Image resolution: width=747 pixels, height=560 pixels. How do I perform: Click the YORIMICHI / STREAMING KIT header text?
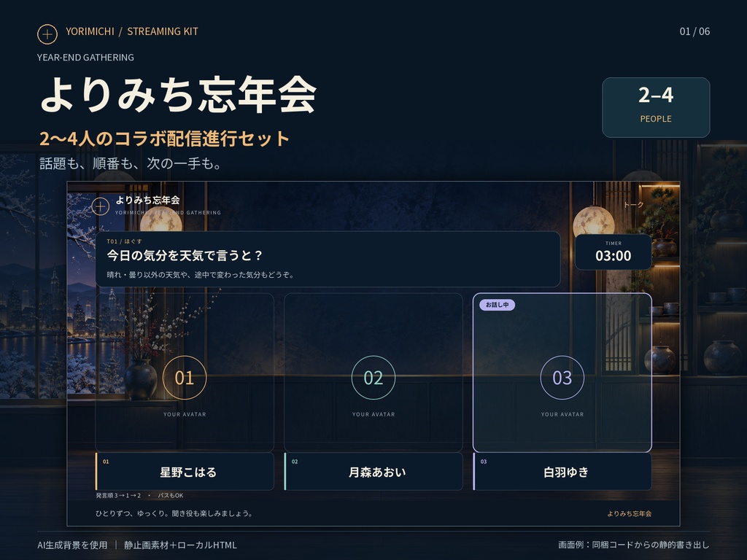point(132,31)
